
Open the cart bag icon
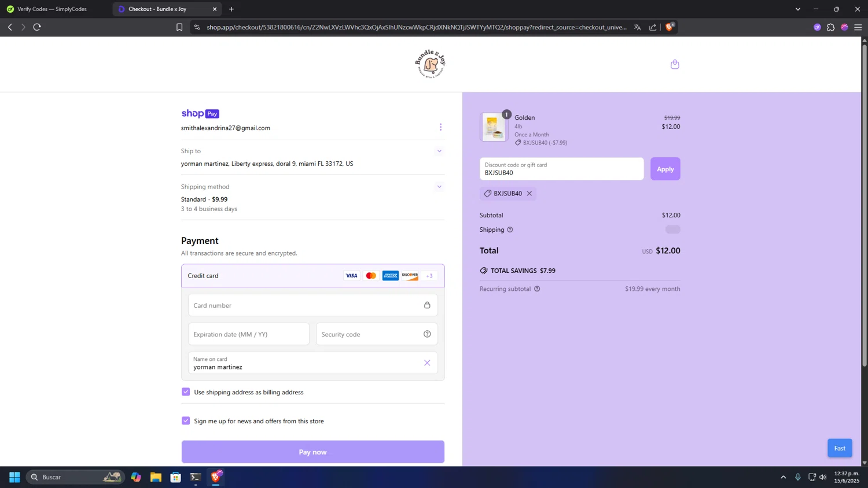675,64
